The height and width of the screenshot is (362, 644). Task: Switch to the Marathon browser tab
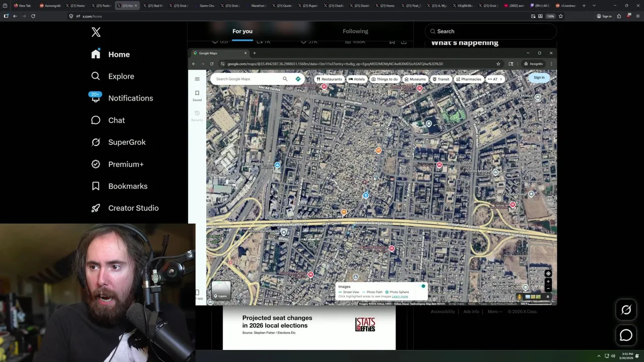[x=256, y=6]
